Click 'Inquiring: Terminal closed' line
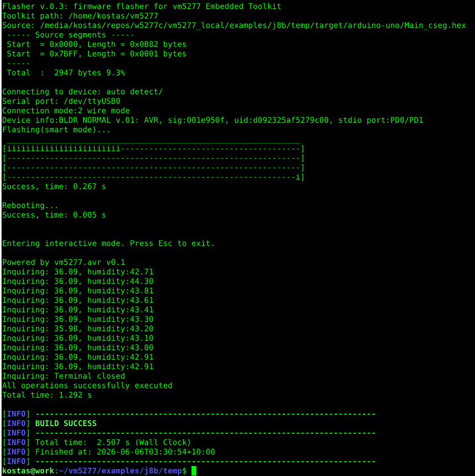The image size is (475, 476). tap(64, 376)
